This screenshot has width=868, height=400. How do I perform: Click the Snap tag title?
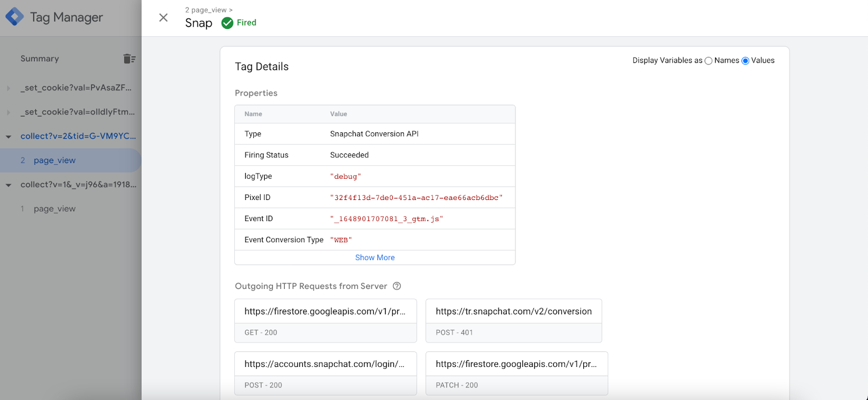point(199,23)
